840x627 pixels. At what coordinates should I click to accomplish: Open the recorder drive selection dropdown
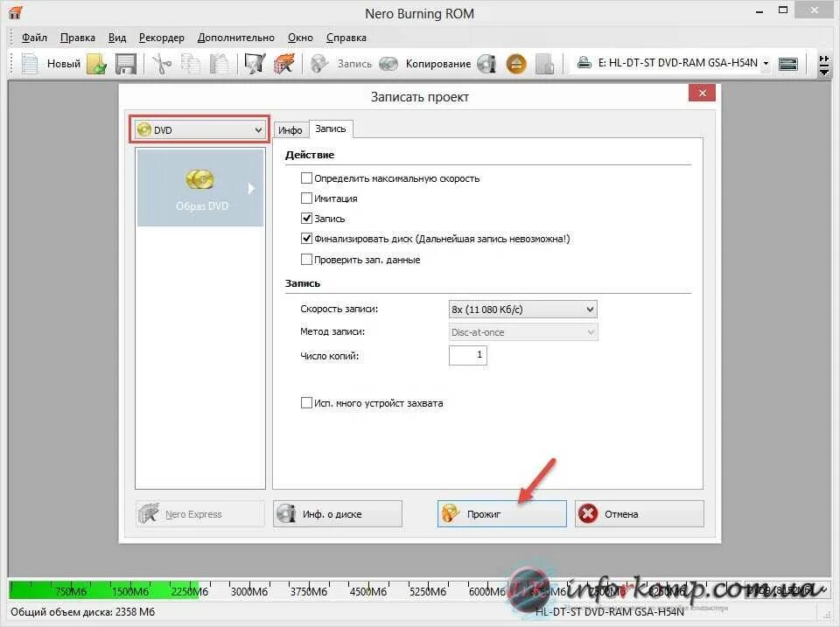[x=766, y=63]
